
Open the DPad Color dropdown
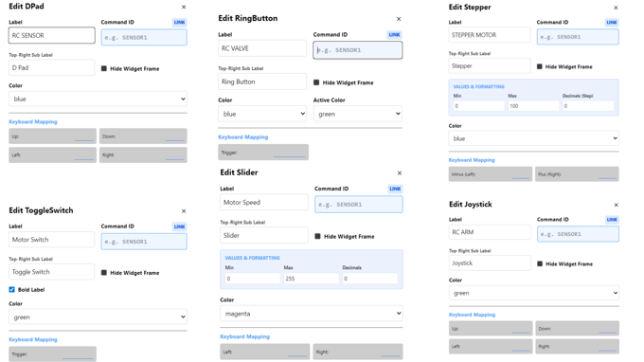pyautogui.click(x=98, y=99)
